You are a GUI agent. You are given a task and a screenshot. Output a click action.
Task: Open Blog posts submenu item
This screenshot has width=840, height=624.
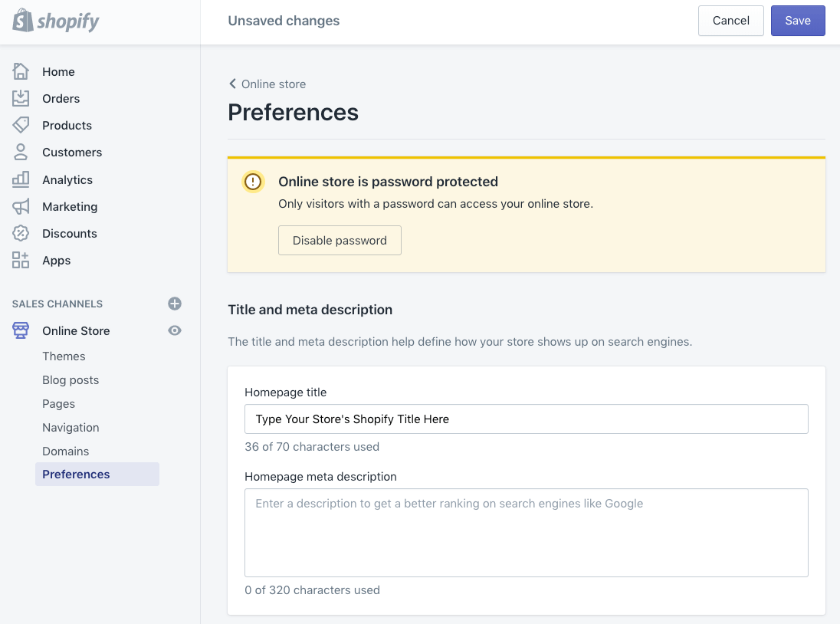[x=71, y=379]
